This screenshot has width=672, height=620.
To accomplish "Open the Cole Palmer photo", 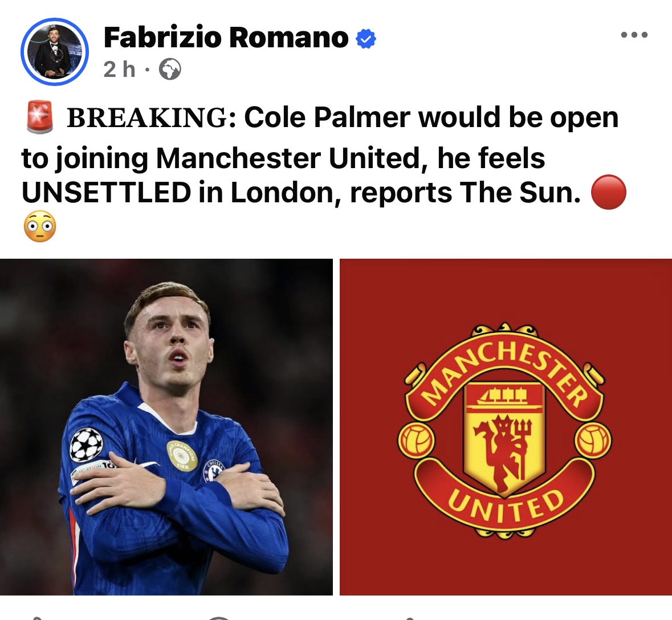I will [x=166, y=427].
